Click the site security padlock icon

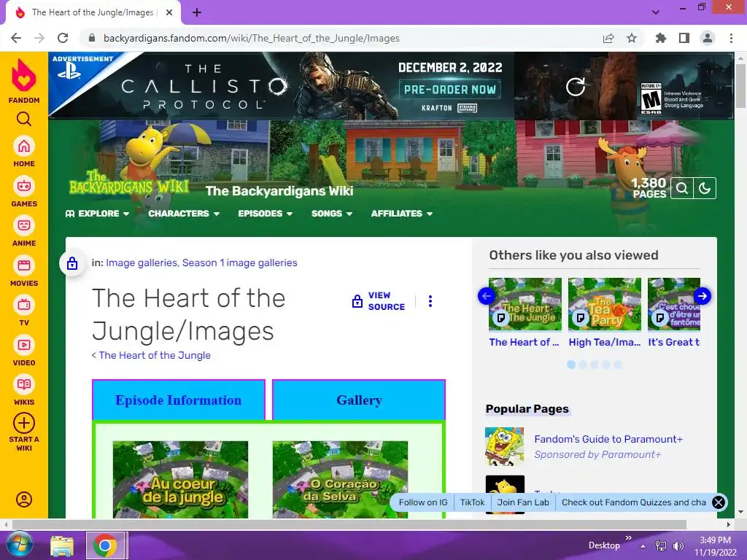point(93,38)
